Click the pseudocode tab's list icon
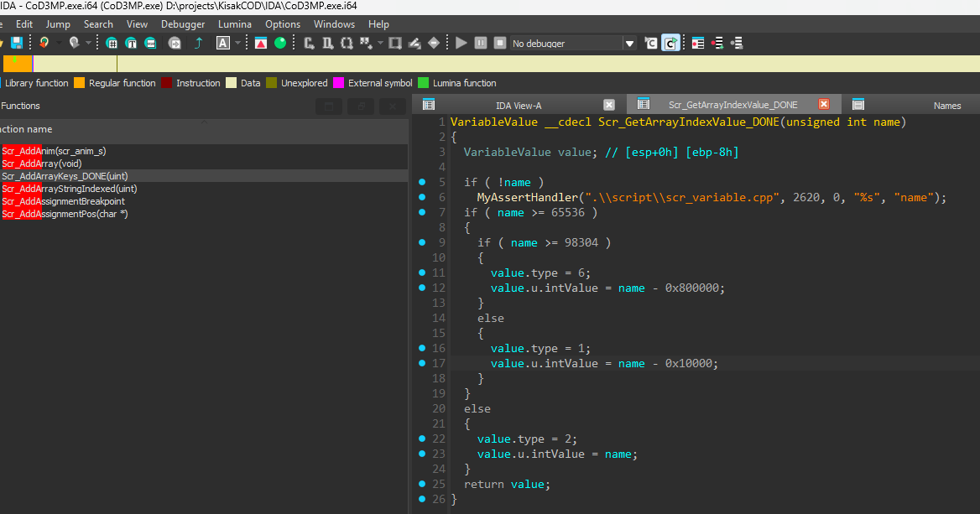The width and height of the screenshot is (980, 514). pyautogui.click(x=643, y=104)
